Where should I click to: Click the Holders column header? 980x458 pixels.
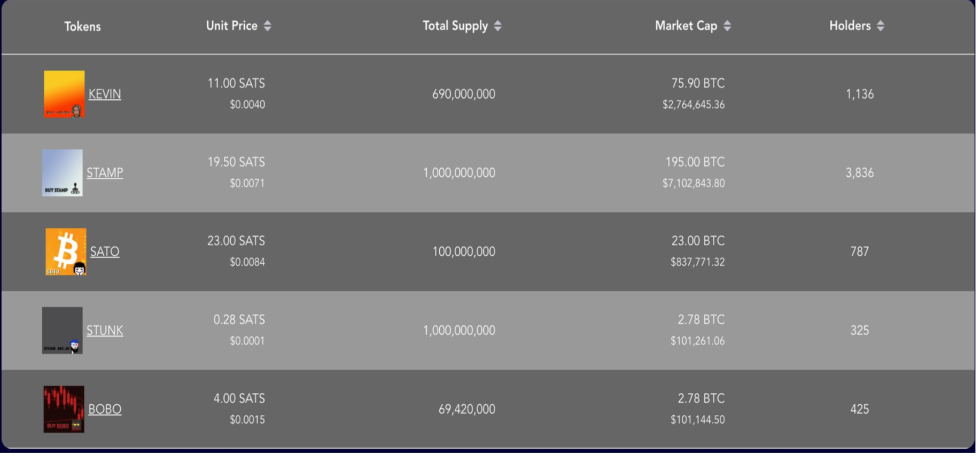point(850,26)
